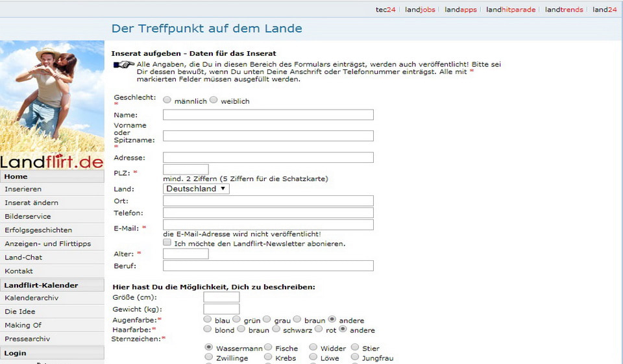Select the männlich gender radio button

point(167,101)
